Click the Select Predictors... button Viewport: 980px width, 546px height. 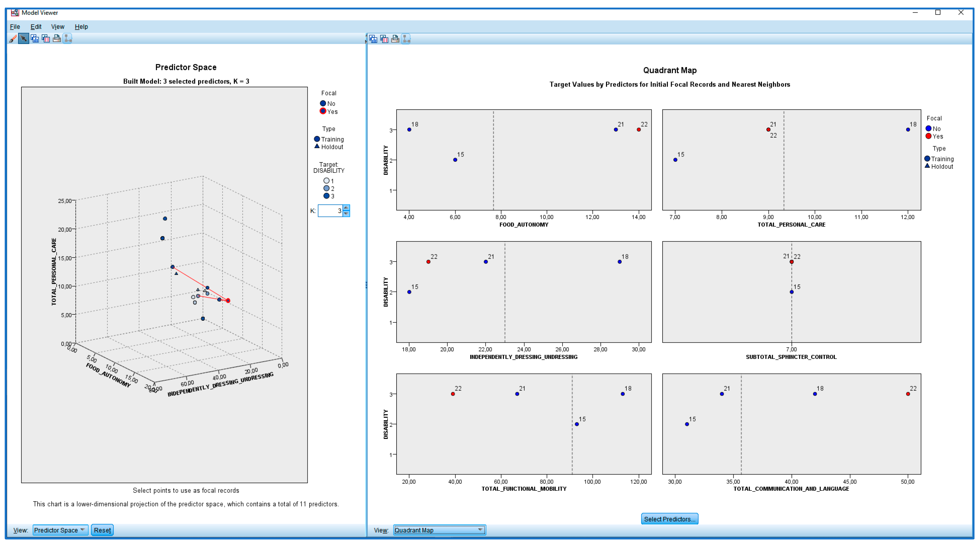(x=669, y=519)
